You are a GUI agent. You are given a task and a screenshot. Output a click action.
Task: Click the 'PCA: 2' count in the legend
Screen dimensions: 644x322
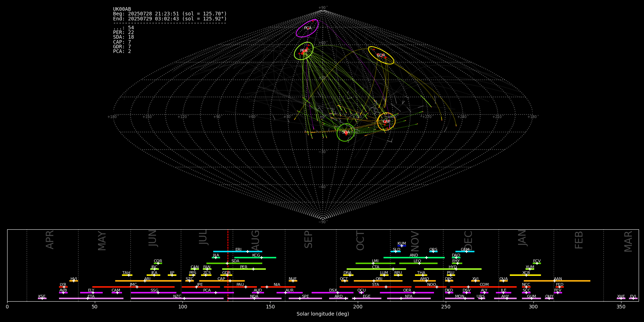[122, 52]
